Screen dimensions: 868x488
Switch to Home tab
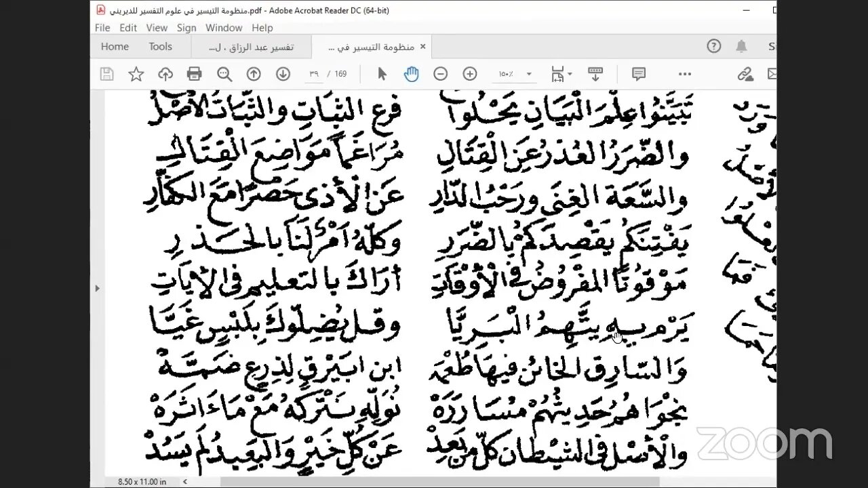(115, 46)
